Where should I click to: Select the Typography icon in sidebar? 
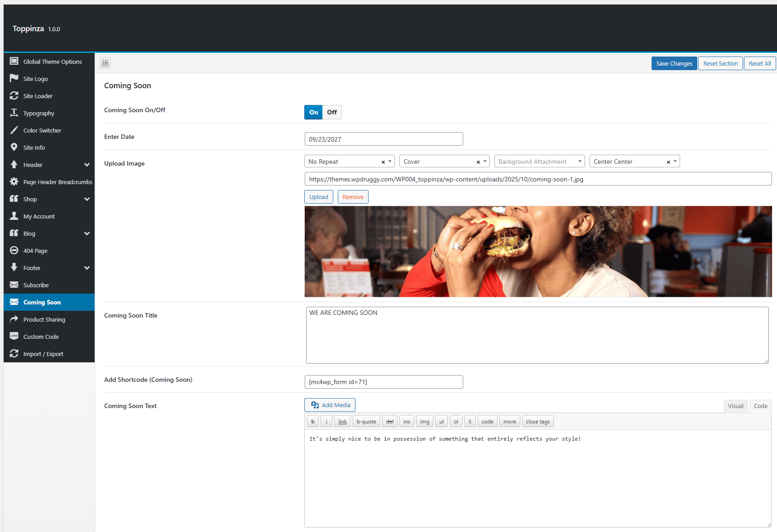point(14,113)
